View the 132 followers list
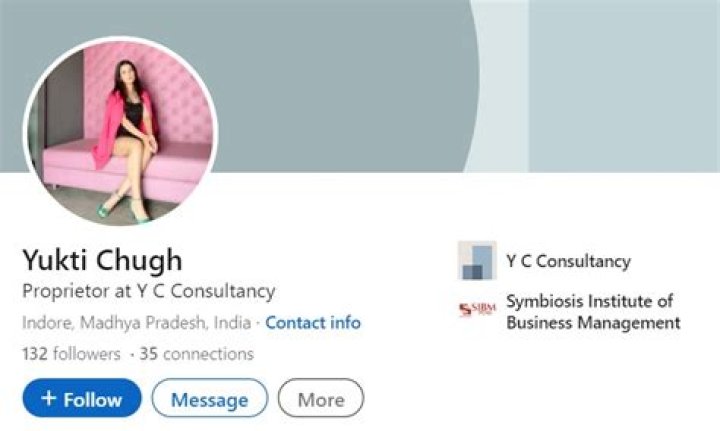Screen dimensions: 720x431 pyautogui.click(x=71, y=354)
